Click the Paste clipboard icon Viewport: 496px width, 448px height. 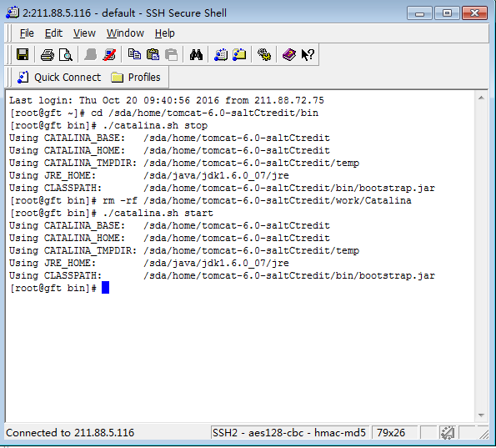[x=153, y=54]
